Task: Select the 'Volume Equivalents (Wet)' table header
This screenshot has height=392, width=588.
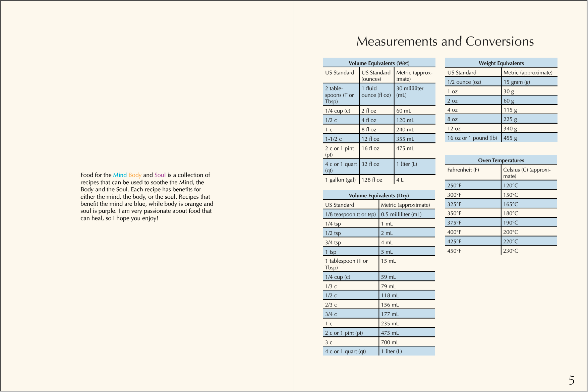Action: pyautogui.click(x=379, y=63)
